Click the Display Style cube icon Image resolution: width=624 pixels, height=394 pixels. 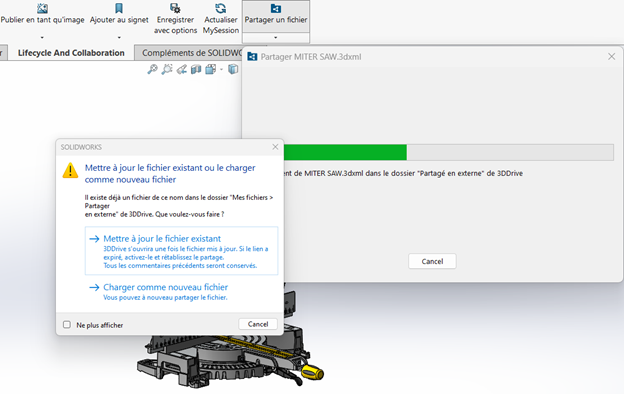tap(233, 69)
